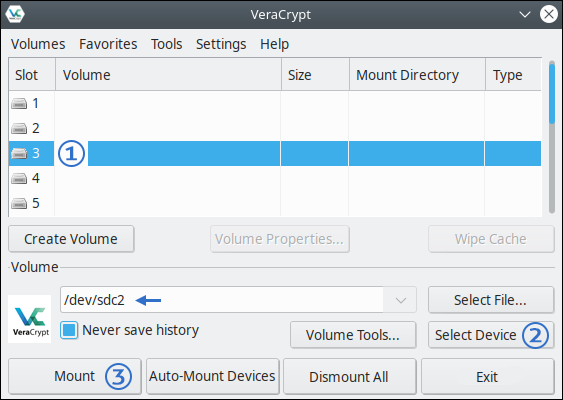Open the Settings menu
The width and height of the screenshot is (563, 400).
click(x=221, y=44)
